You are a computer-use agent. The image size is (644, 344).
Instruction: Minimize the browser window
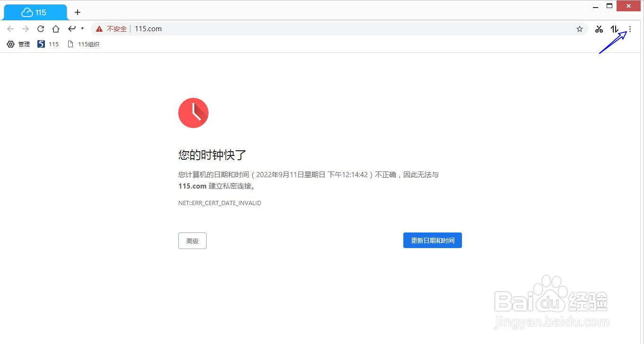click(x=597, y=6)
